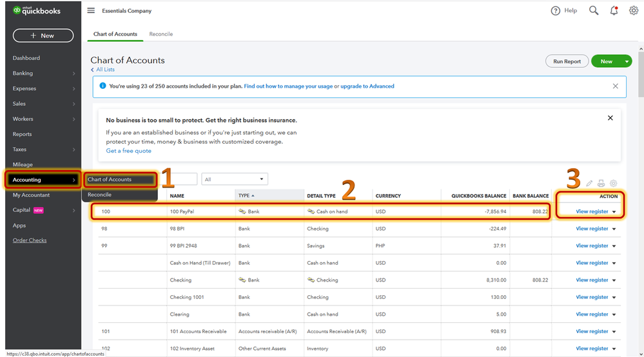
Task: Expand Sales menu in sidebar
Action: 43,103
